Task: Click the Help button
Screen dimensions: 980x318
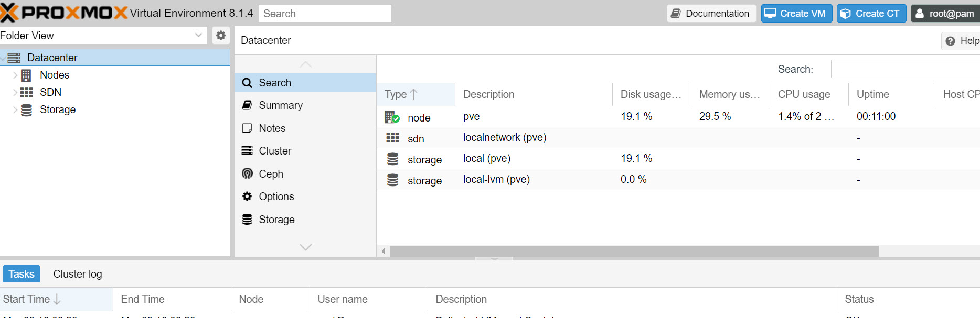Action: point(961,41)
